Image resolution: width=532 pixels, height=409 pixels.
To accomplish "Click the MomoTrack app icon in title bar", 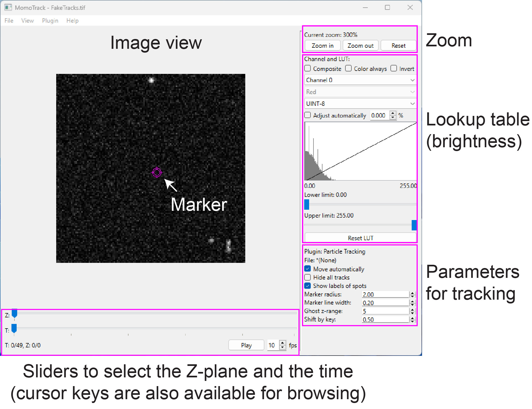I will [x=8, y=8].
